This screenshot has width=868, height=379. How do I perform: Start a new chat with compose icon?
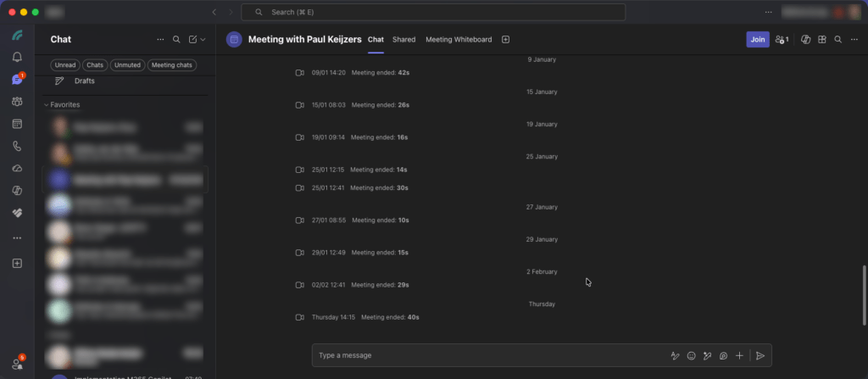tap(192, 39)
